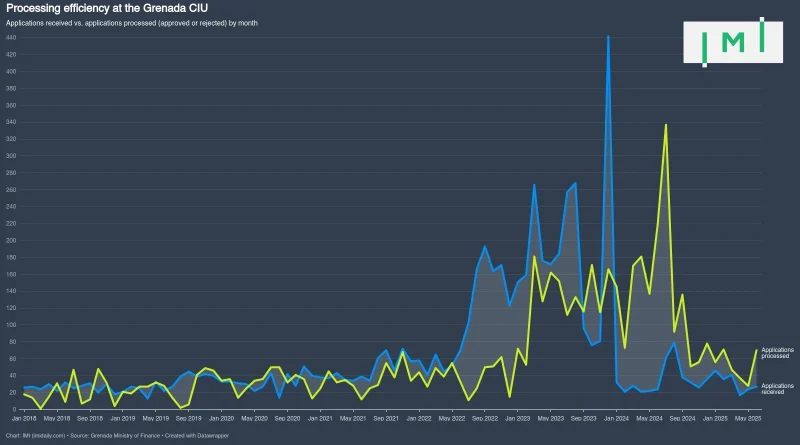This screenshot has width=800, height=445.
Task: Click the 440 y-axis label
Action: [x=11, y=38]
